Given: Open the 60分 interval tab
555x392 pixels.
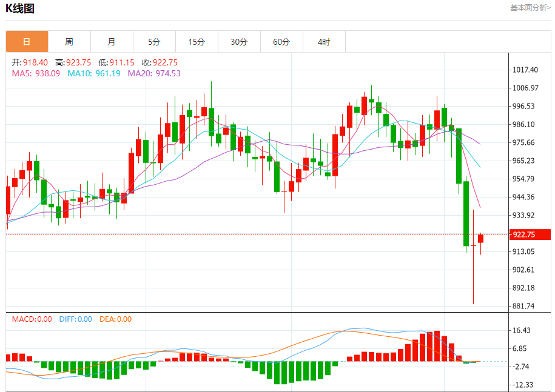Looking at the screenshot, I should (x=282, y=42).
